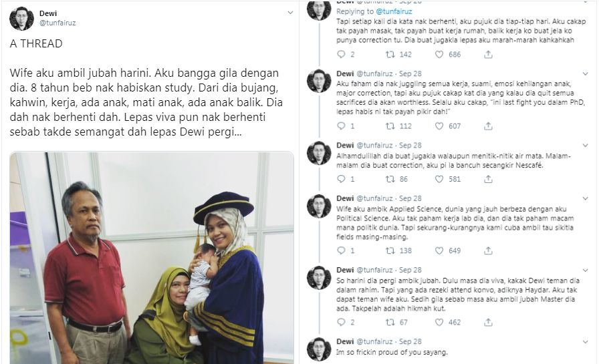This screenshot has height=364, width=601.
Task: Open the main tweet's options chevron
Action: pos(290,13)
